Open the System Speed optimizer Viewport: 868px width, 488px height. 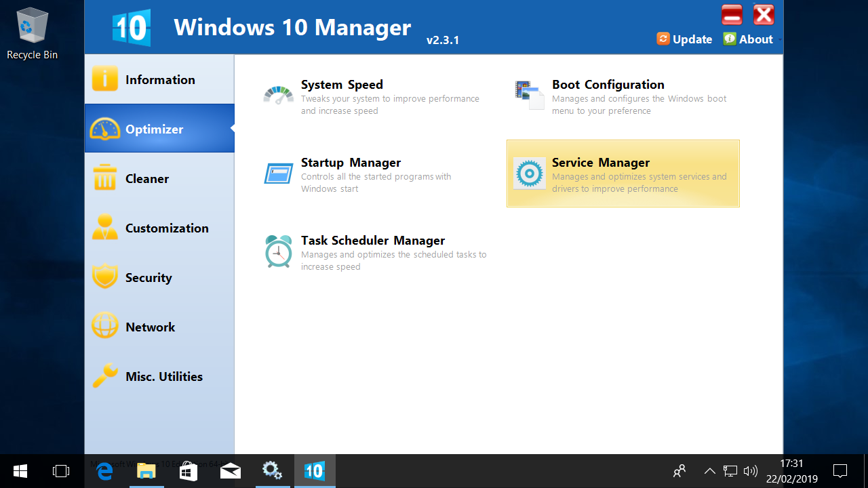(342, 85)
